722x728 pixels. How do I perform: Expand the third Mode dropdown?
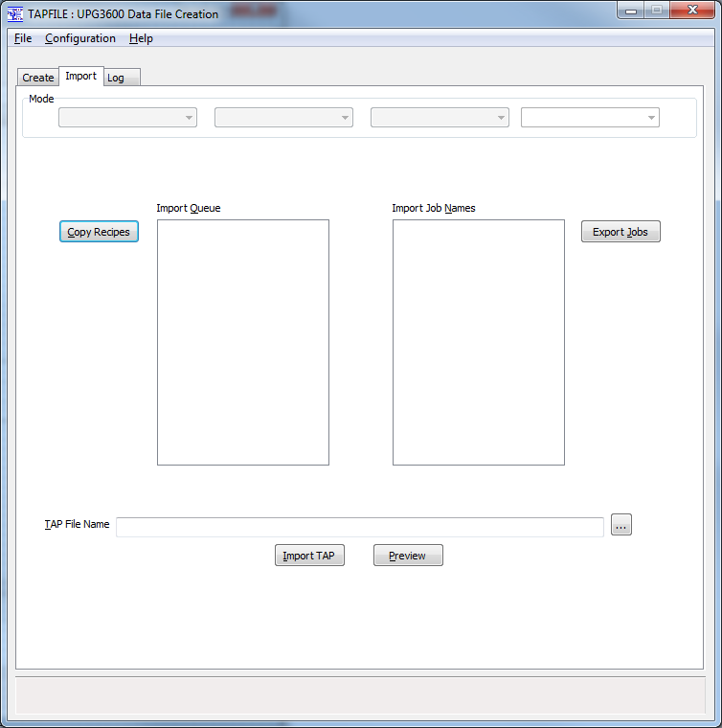click(440, 118)
